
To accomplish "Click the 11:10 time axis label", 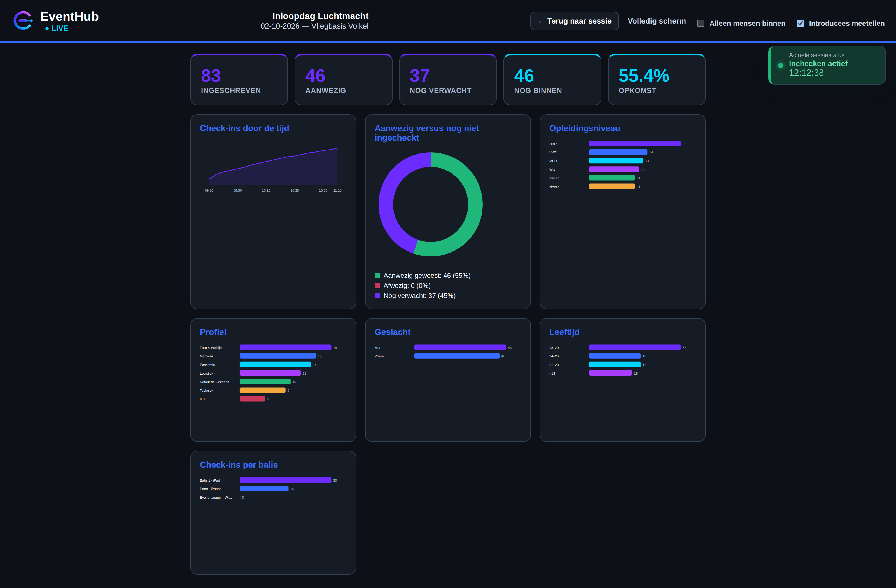I will coord(337,190).
